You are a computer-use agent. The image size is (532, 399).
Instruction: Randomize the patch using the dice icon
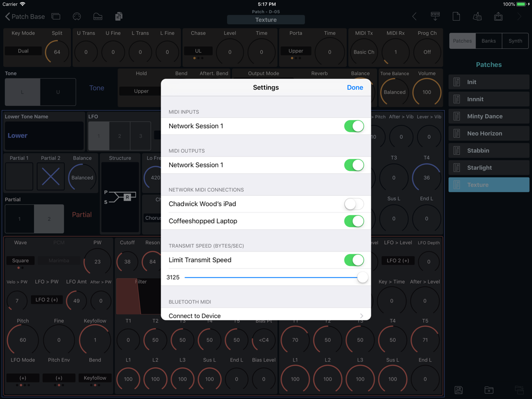tap(477, 16)
